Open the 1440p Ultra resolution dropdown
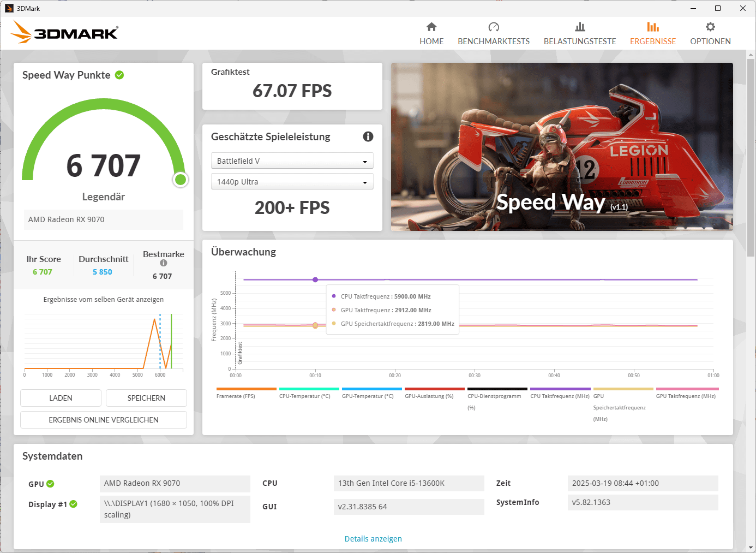The image size is (756, 553). (292, 181)
